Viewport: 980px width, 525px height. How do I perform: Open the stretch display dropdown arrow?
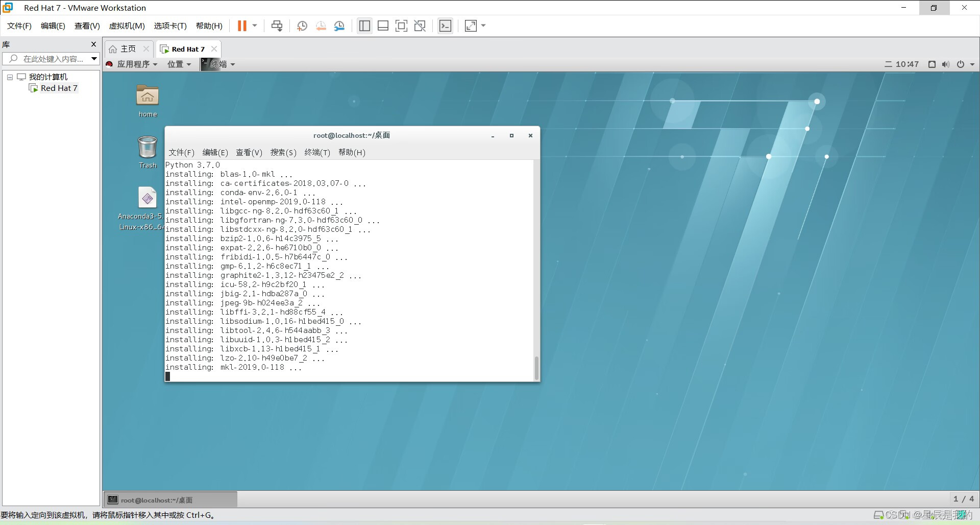click(x=483, y=26)
